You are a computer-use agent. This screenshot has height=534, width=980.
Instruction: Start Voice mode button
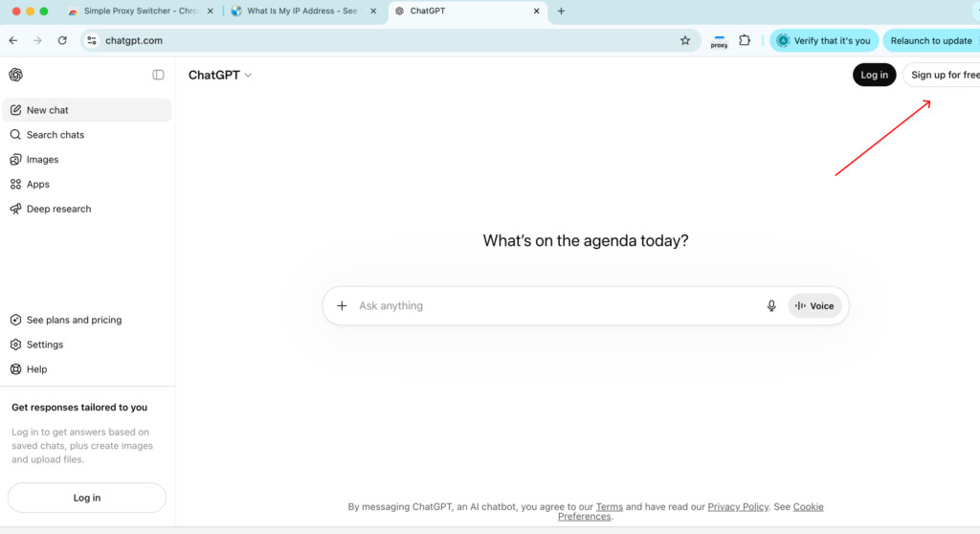(x=814, y=306)
